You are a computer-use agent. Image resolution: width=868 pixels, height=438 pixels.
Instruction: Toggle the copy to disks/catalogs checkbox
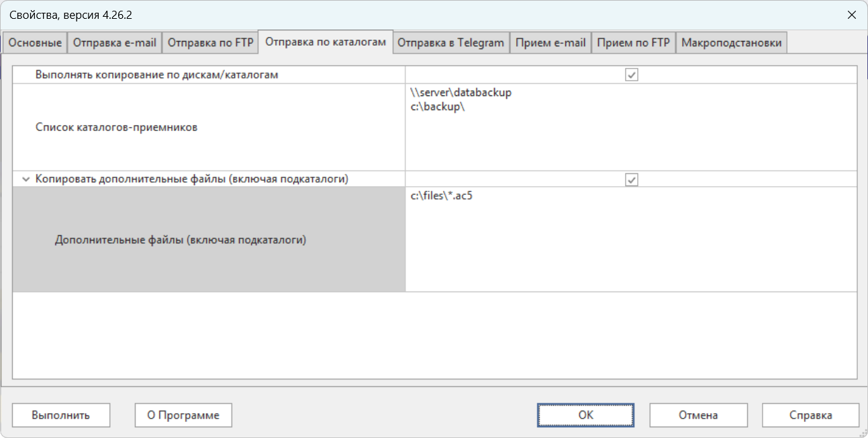coord(631,75)
